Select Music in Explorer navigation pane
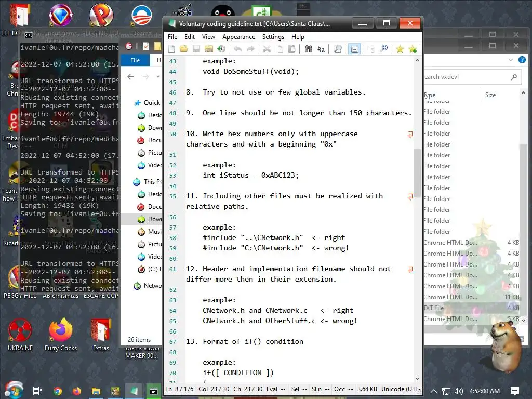The width and height of the screenshot is (532, 399). (x=150, y=232)
